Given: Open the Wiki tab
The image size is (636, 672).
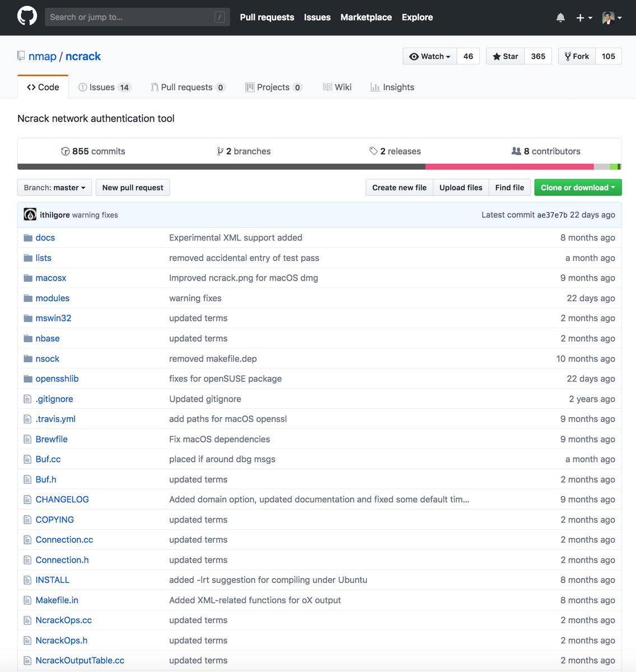Looking at the screenshot, I should (x=337, y=87).
